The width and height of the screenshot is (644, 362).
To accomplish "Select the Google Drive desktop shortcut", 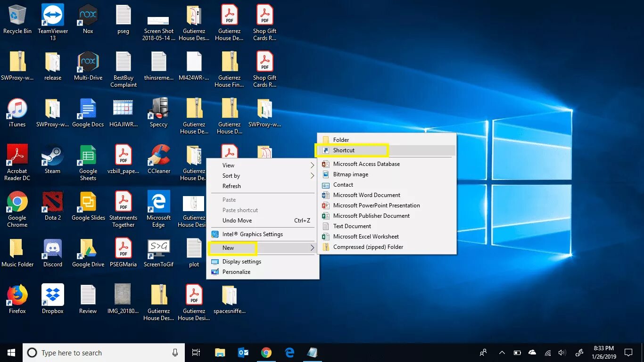I will 88,253.
